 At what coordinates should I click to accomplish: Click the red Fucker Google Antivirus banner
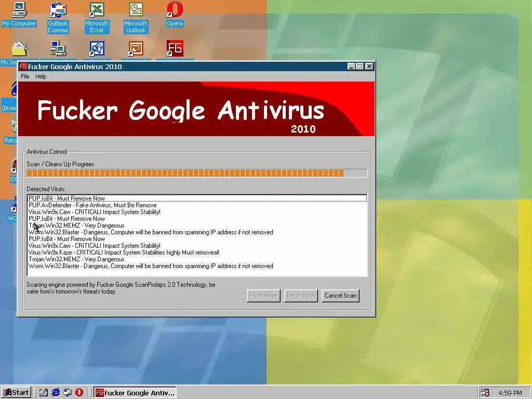[196, 109]
